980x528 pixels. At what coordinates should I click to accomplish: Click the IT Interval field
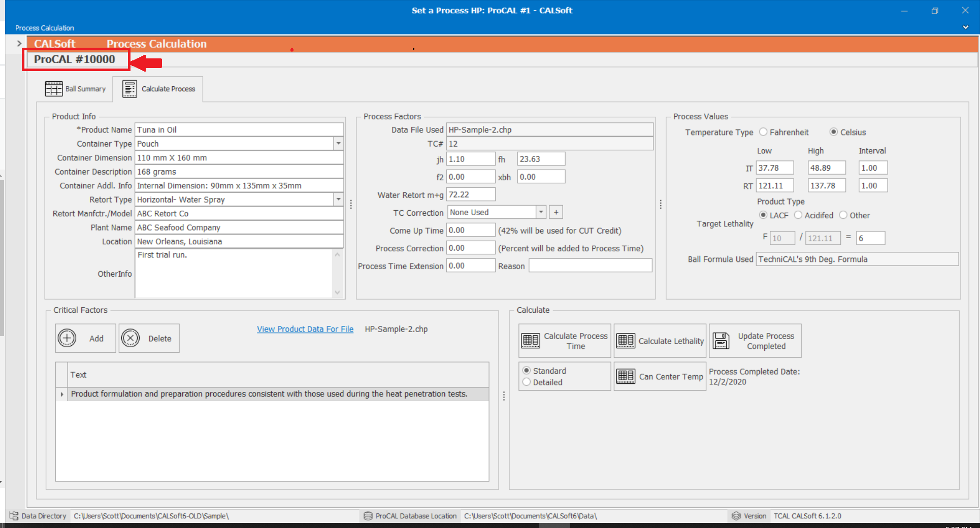tap(873, 168)
